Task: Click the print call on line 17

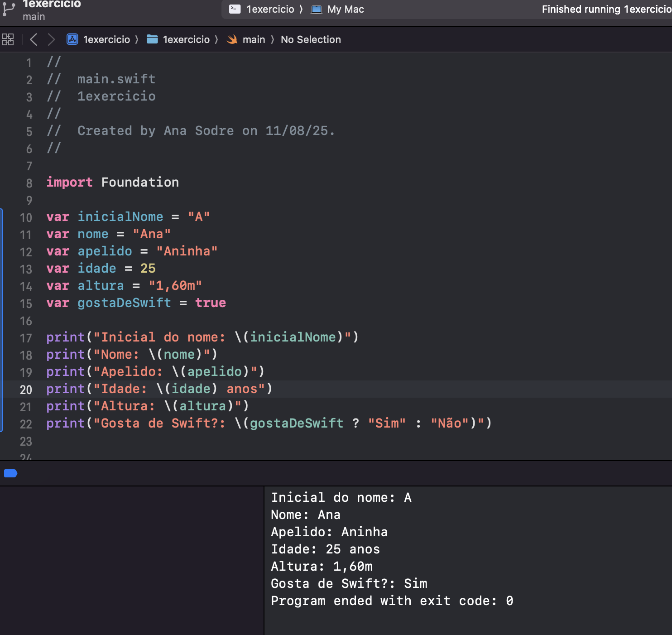Action: 66,337
